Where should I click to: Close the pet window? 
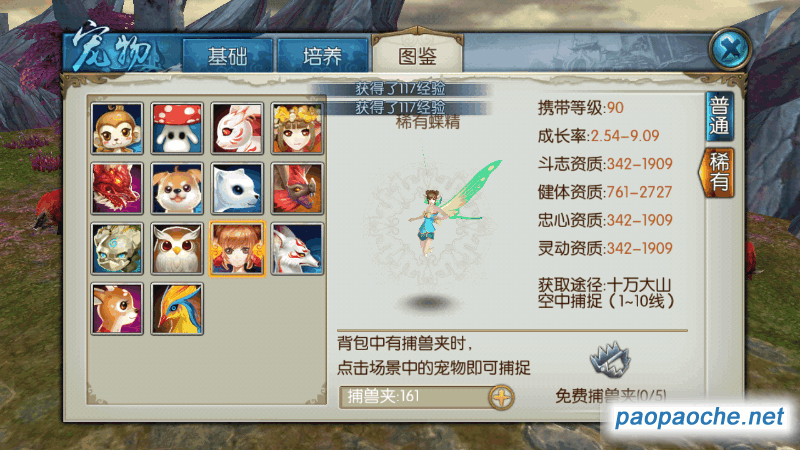click(x=730, y=49)
